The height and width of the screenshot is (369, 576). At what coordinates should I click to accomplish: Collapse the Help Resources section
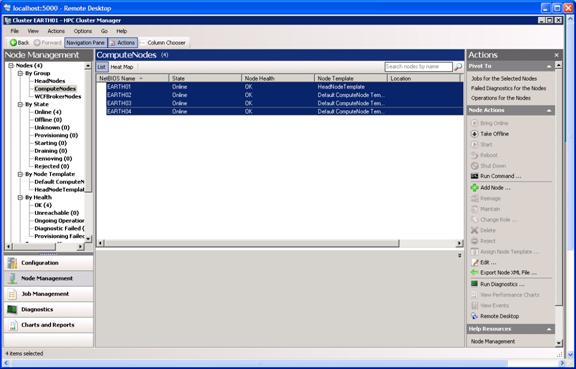pos(549,329)
